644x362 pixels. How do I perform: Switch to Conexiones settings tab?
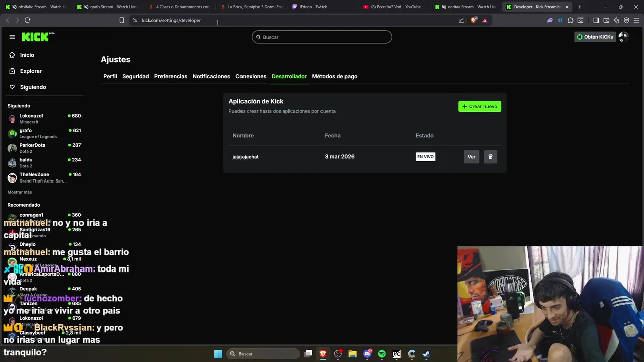click(x=251, y=76)
